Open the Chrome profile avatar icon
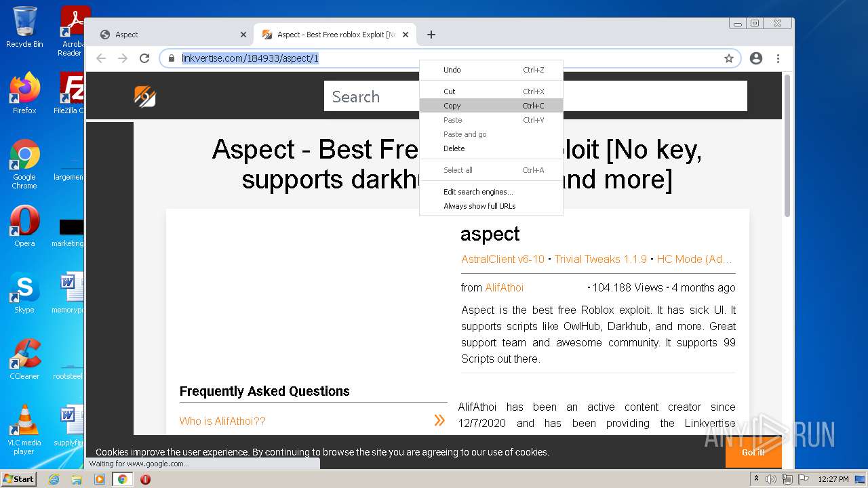The width and height of the screenshot is (868, 488). [x=756, y=58]
